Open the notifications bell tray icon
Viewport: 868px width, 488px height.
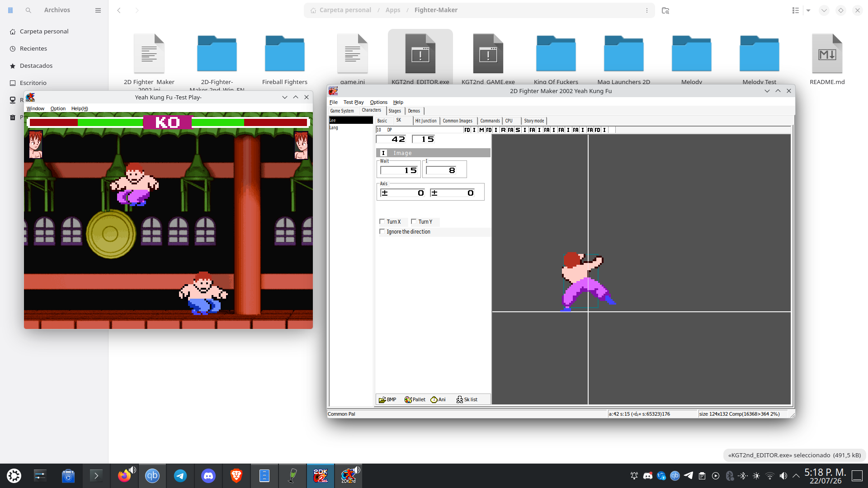(x=634, y=476)
